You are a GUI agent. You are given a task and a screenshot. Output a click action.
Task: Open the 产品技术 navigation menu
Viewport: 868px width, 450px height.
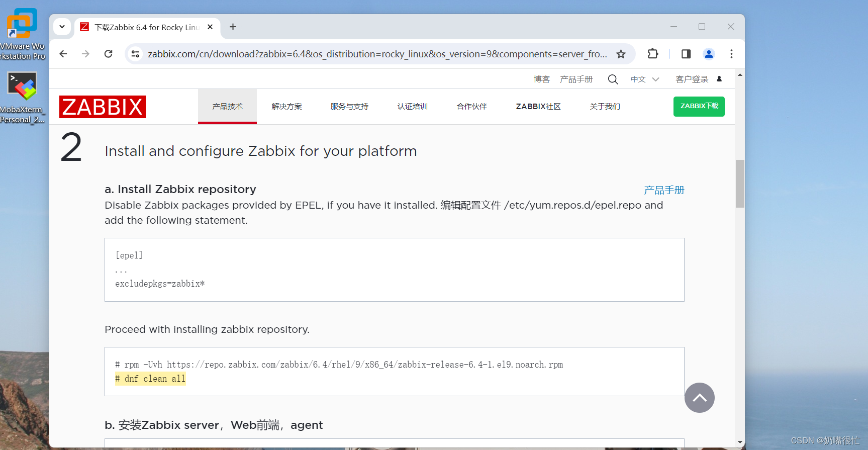227,107
